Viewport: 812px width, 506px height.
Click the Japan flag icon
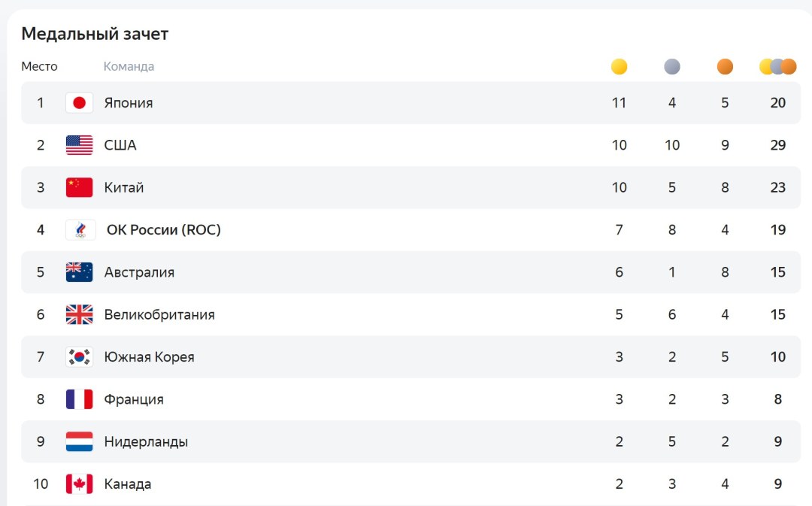coord(79,102)
